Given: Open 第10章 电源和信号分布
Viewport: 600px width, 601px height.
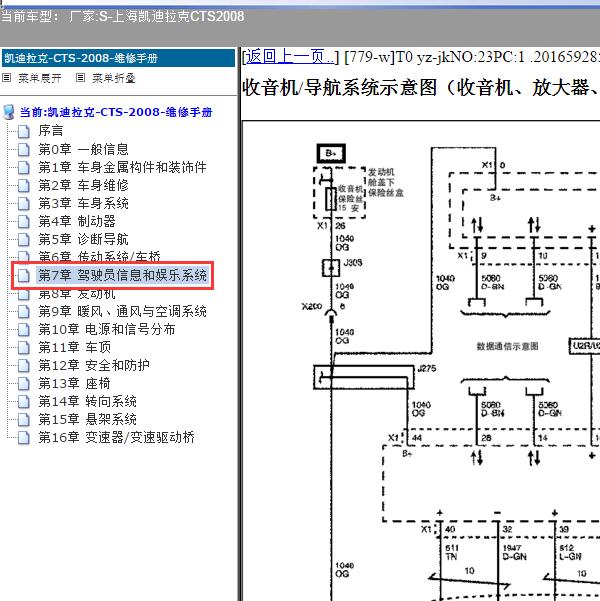Looking at the screenshot, I should point(107,329).
